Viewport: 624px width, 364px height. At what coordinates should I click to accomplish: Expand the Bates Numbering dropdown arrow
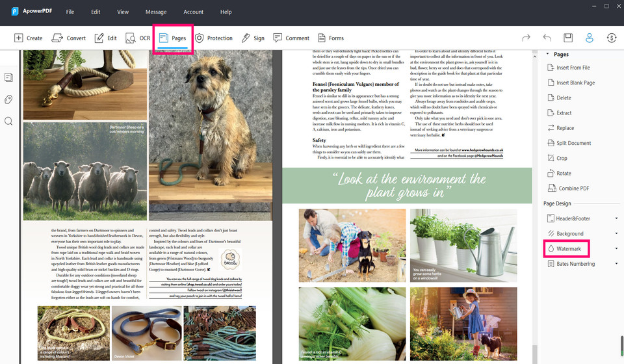616,264
